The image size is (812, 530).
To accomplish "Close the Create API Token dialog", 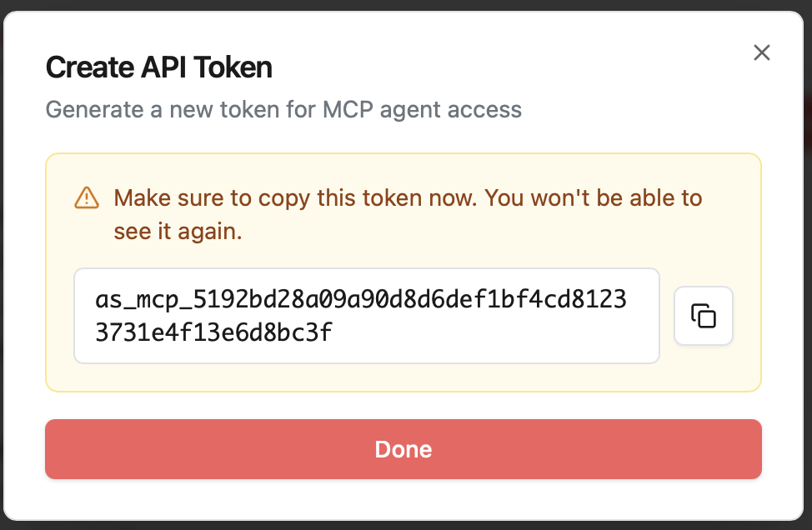I will [761, 53].
